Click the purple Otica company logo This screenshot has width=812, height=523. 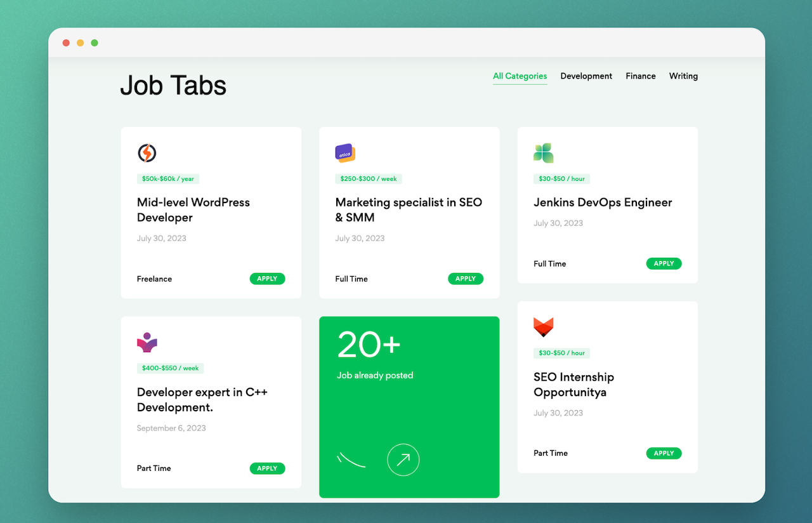345,153
